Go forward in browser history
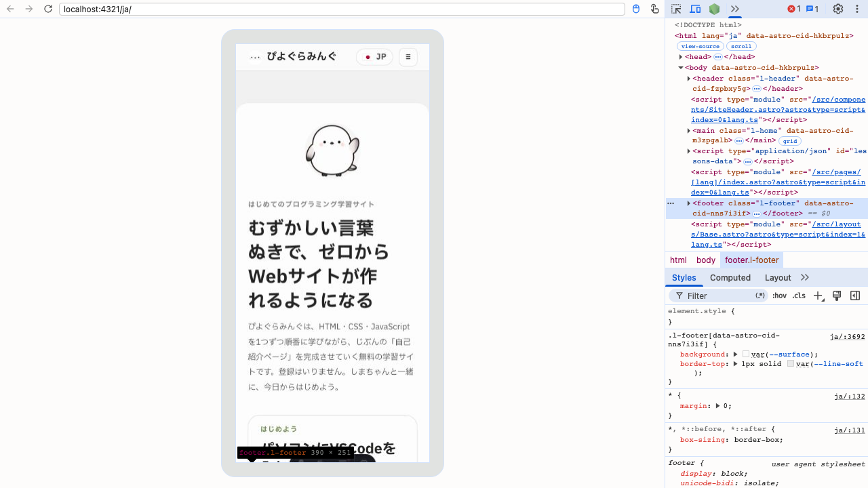The height and width of the screenshot is (488, 868). 29,9
